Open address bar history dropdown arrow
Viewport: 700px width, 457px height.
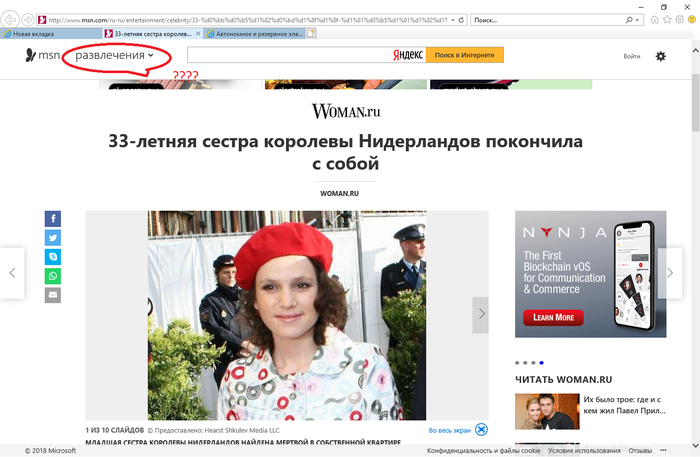pyautogui.click(x=453, y=20)
